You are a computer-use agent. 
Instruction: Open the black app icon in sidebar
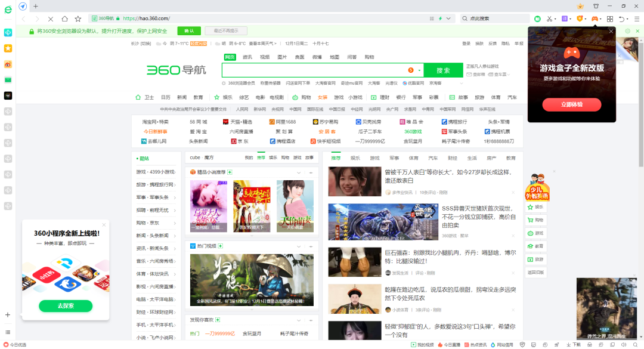8,96
